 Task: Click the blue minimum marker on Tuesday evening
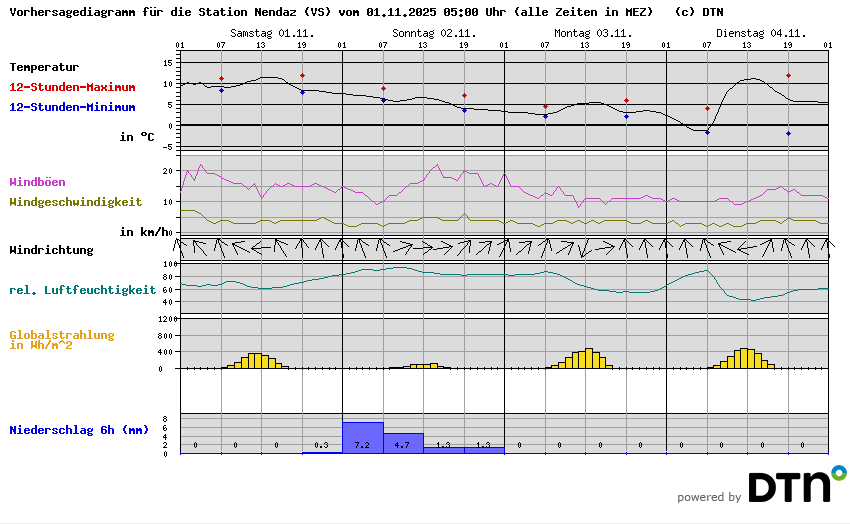(788, 133)
